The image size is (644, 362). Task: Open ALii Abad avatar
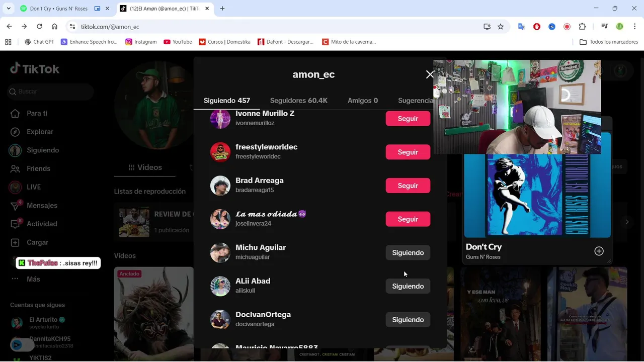[220, 286]
